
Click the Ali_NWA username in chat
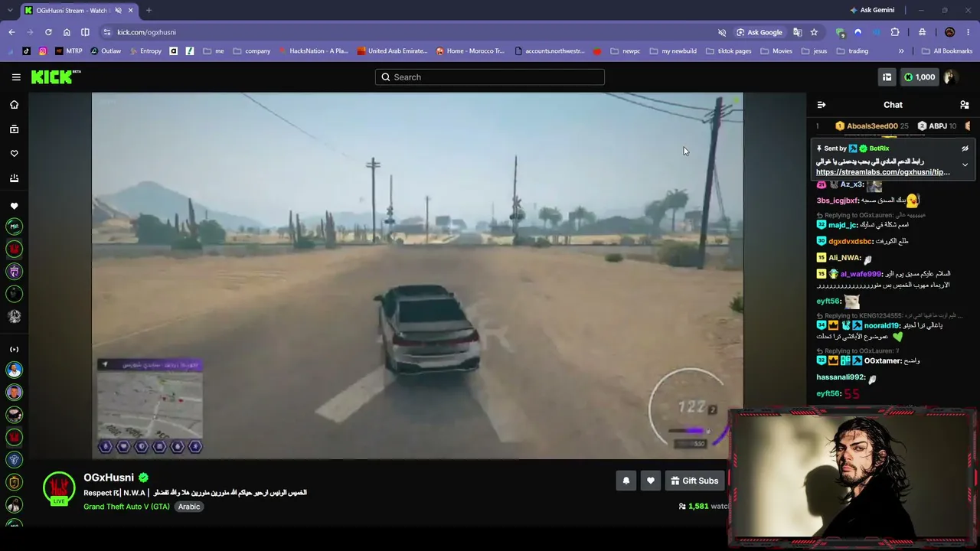(844, 258)
